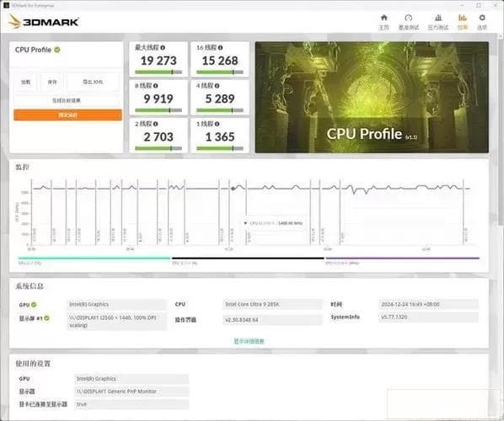Click the 2 703 score

point(158,137)
